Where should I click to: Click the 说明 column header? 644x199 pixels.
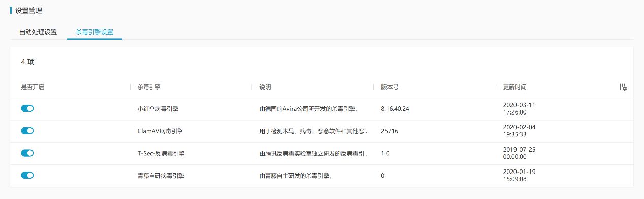pos(265,87)
